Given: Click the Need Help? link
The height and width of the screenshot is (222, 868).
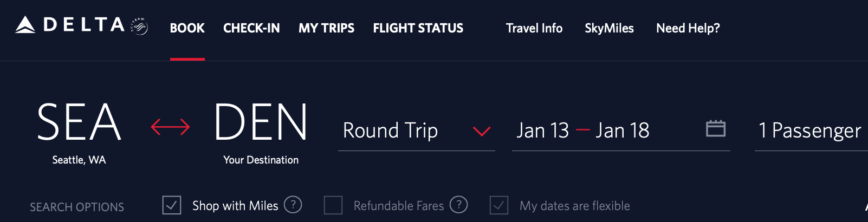Looking at the screenshot, I should click(x=688, y=28).
